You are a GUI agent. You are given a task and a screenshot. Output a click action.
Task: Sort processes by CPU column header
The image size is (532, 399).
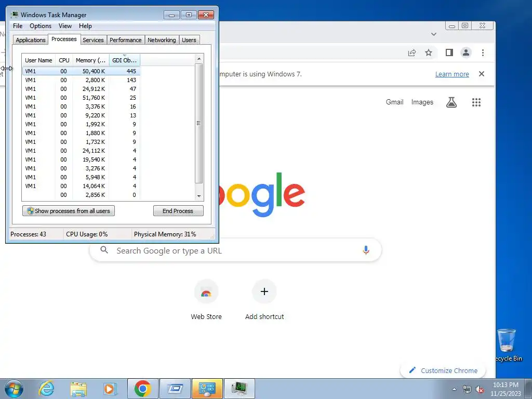pyautogui.click(x=64, y=60)
